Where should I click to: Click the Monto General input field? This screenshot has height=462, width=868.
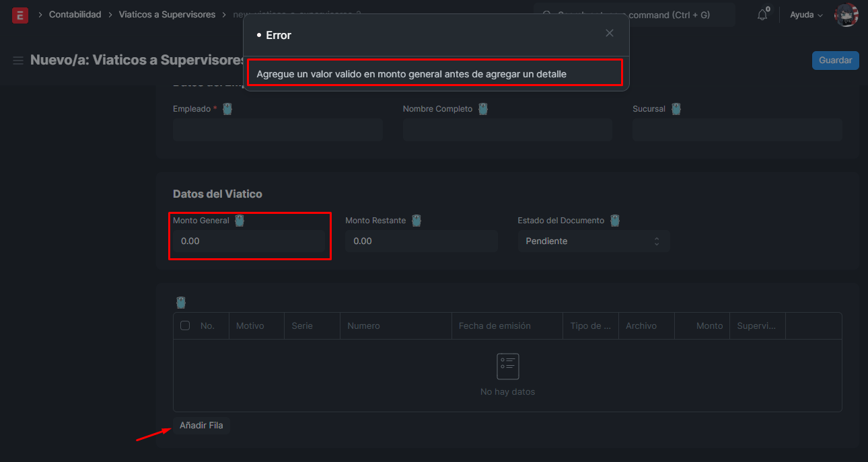[249, 241]
